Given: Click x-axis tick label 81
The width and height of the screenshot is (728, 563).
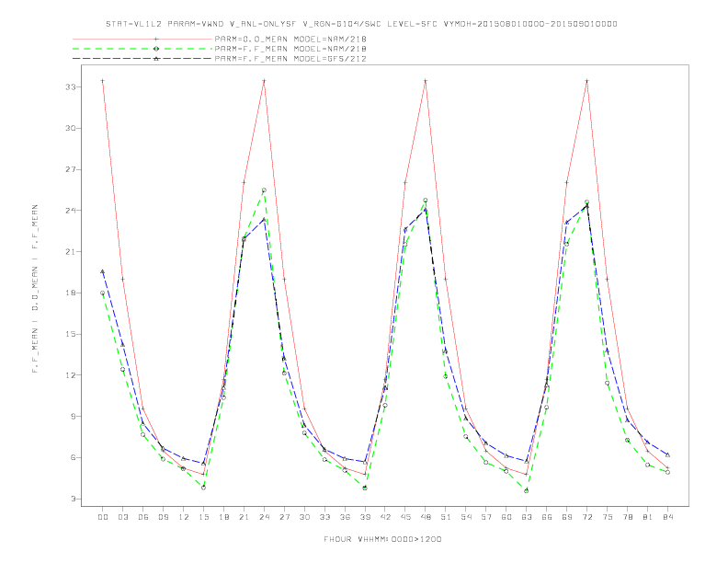Looking at the screenshot, I should pos(648,517).
